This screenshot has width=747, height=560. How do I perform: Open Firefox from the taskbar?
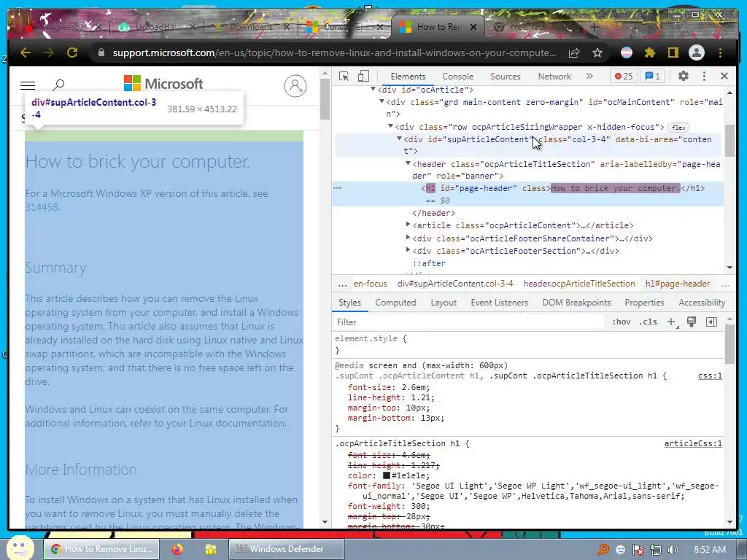click(x=177, y=549)
